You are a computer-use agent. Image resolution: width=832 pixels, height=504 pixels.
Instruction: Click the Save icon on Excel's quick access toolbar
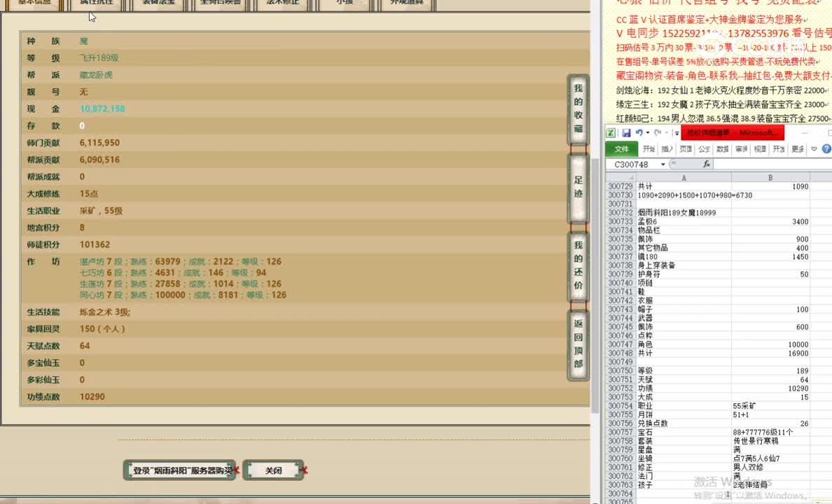click(627, 133)
